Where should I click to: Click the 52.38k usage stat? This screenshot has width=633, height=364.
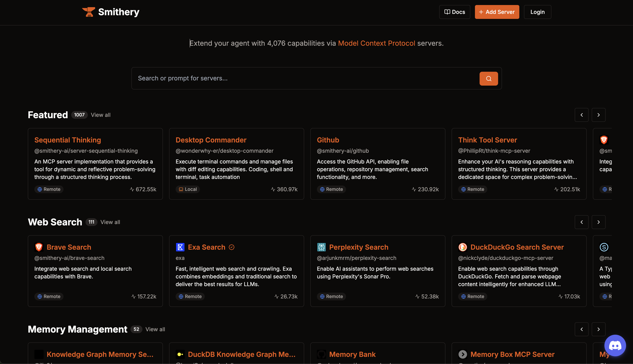[427, 297]
